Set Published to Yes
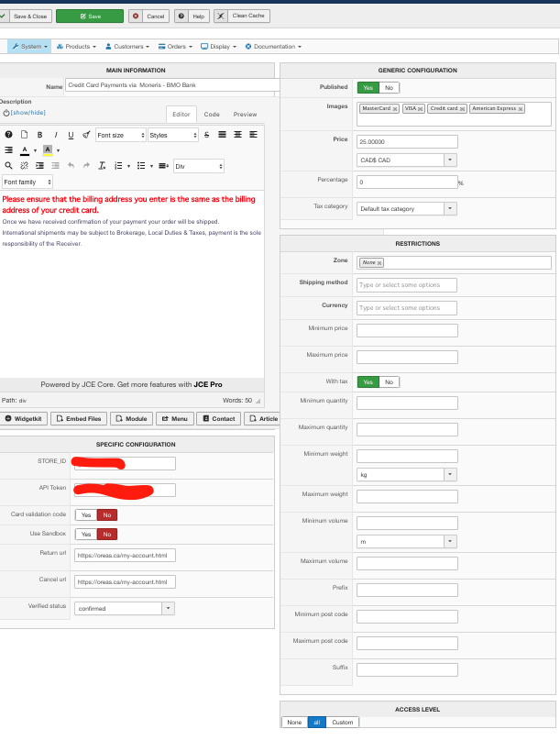560x740 pixels. click(x=368, y=88)
